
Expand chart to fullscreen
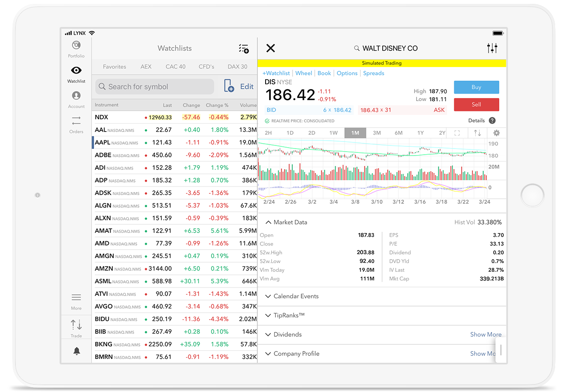coord(457,133)
